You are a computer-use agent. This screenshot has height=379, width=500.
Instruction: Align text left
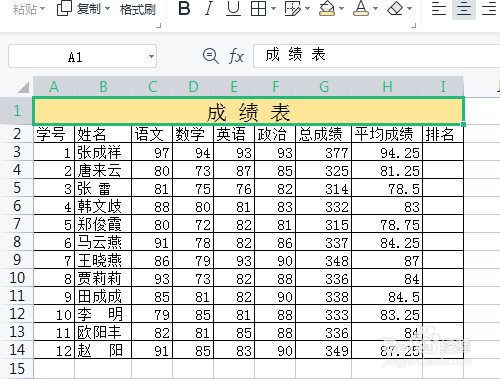[439, 9]
